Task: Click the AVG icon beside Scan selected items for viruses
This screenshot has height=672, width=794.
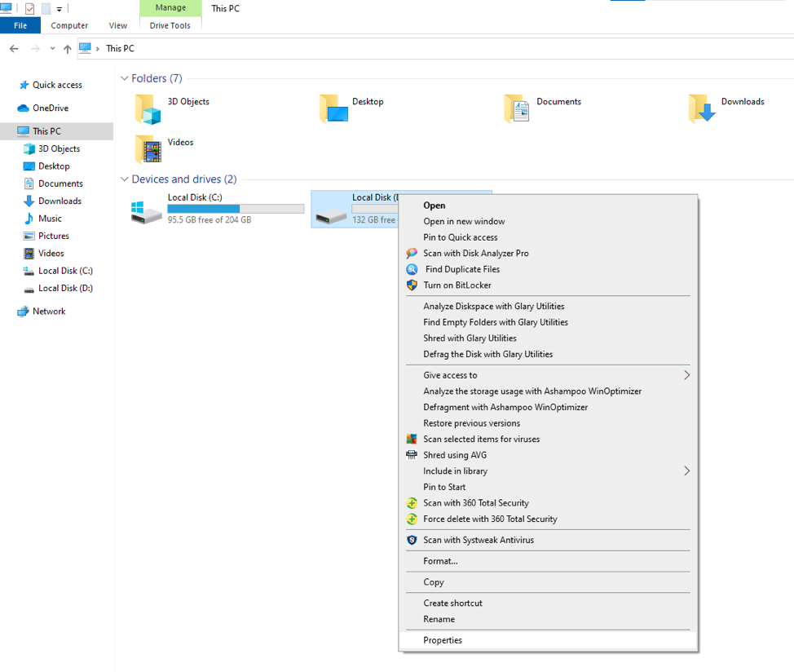Action: pyautogui.click(x=412, y=439)
